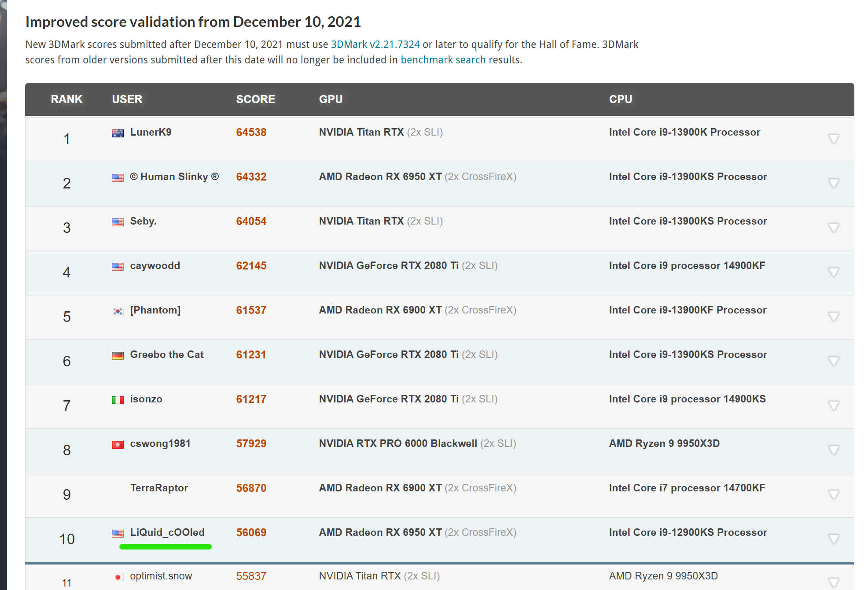Click the Improved score validation heading

(x=193, y=22)
